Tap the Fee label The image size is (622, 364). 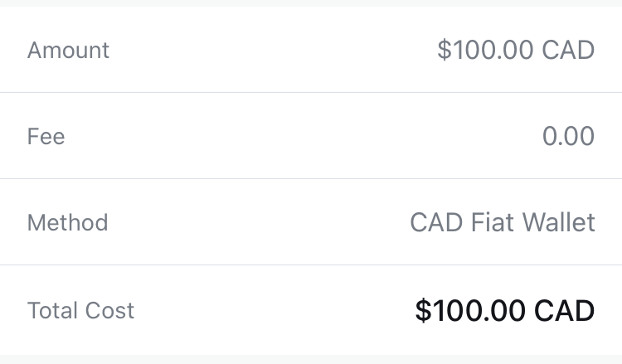[46, 136]
